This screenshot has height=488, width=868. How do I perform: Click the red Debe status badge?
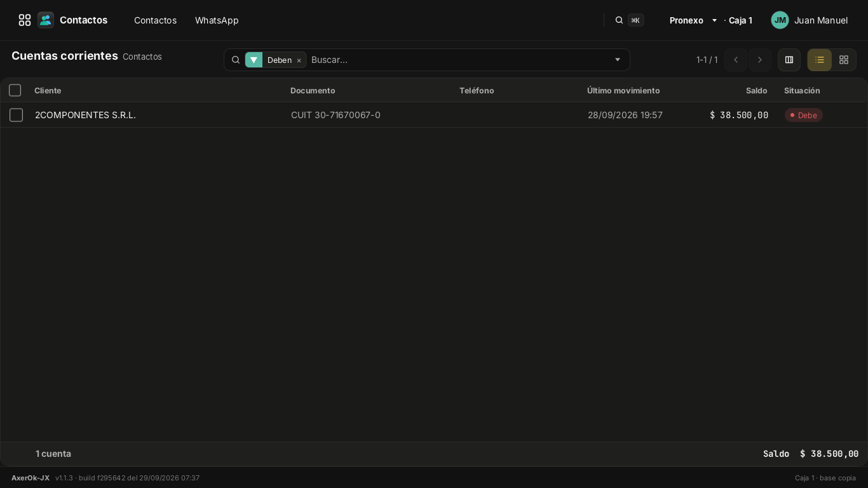click(804, 115)
